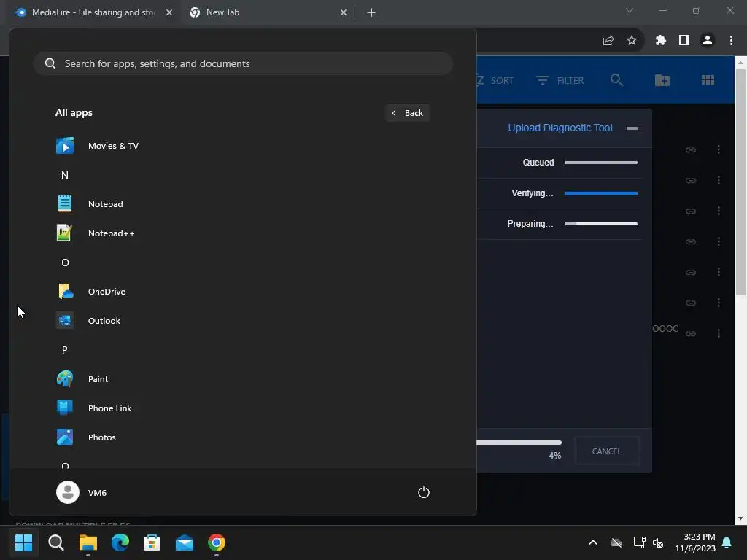This screenshot has width=747, height=560.
Task: Click the power button in Start menu
Action: [x=424, y=492]
